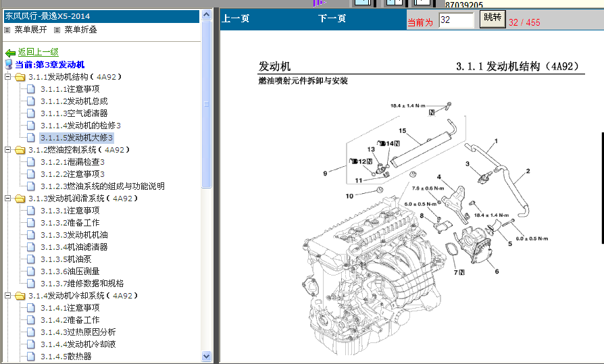Click page icon beside 3.1.4.5散热器

tap(31, 357)
